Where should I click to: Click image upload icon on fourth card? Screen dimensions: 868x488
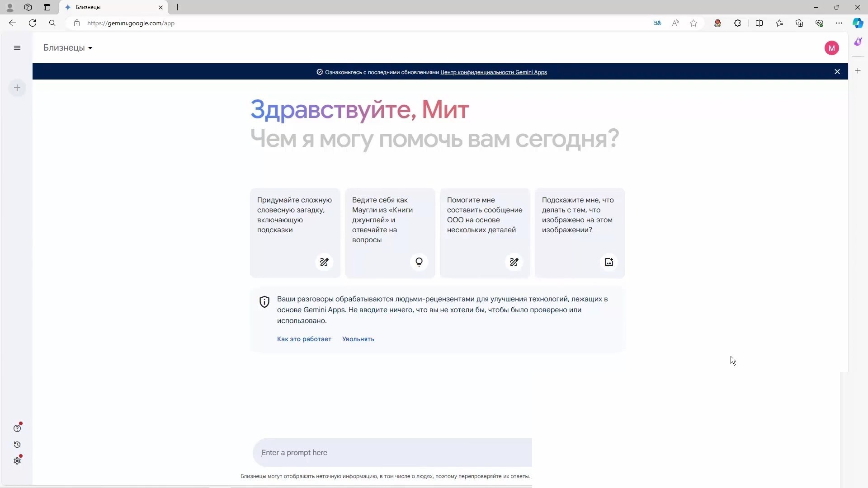pos(609,262)
